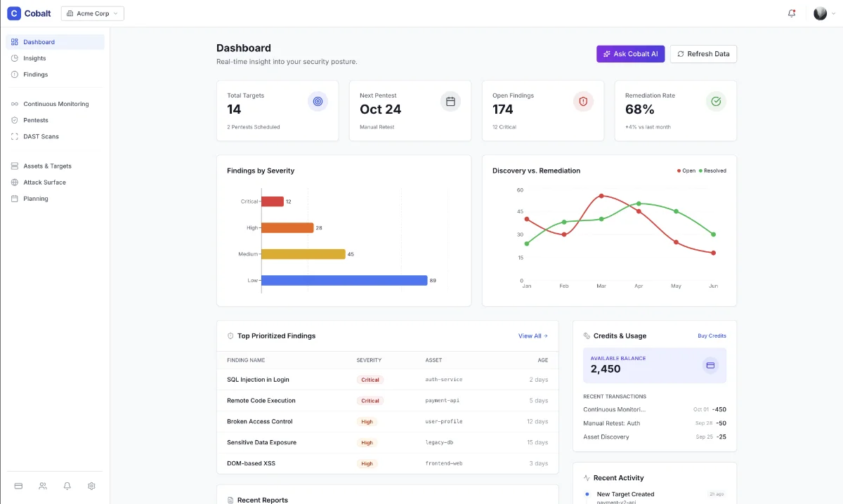Sort by Age column header
The width and height of the screenshot is (843, 504).
pos(543,360)
